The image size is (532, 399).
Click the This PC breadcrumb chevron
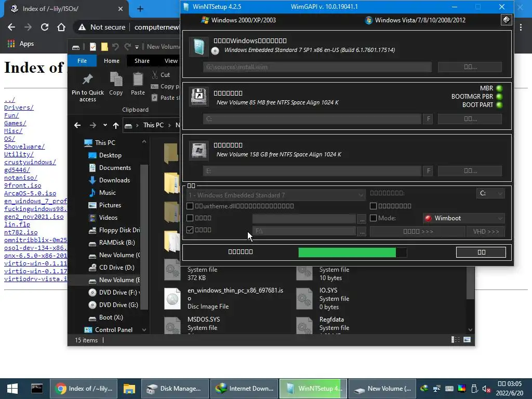pyautogui.click(x=169, y=125)
